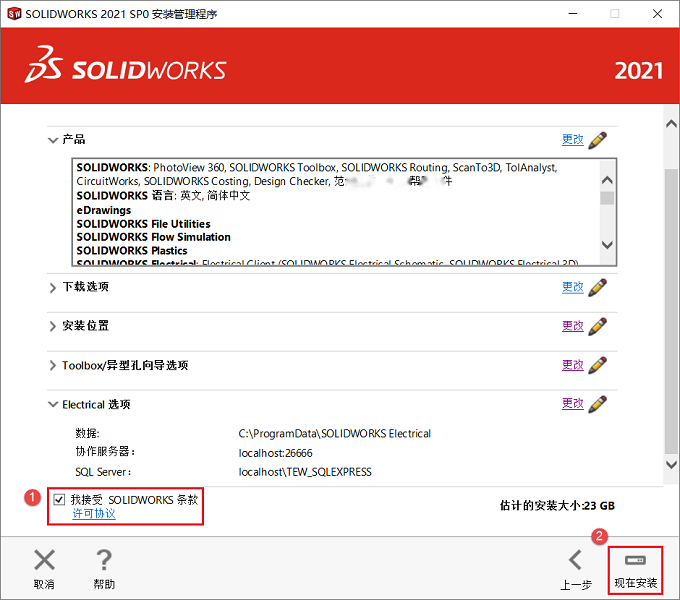Minimize the installation manager window
This screenshot has height=600, width=680.
pyautogui.click(x=573, y=14)
